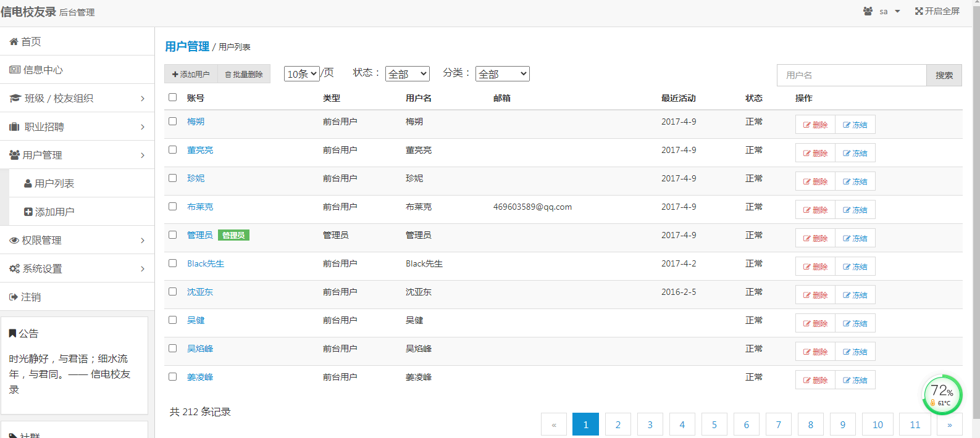This screenshot has width=980, height=438.
Task: Check the box for Black先生
Action: tap(173, 263)
